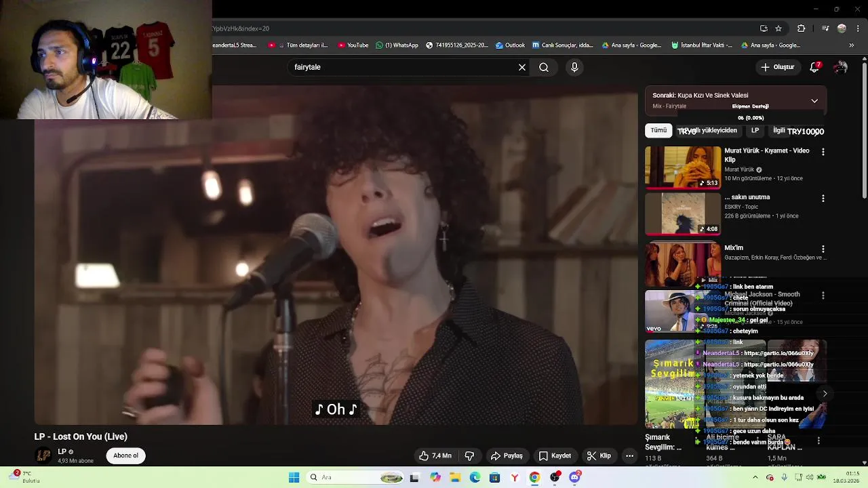Open Task View from taskbar
Viewport: 868px width, 488px height.
(414, 477)
